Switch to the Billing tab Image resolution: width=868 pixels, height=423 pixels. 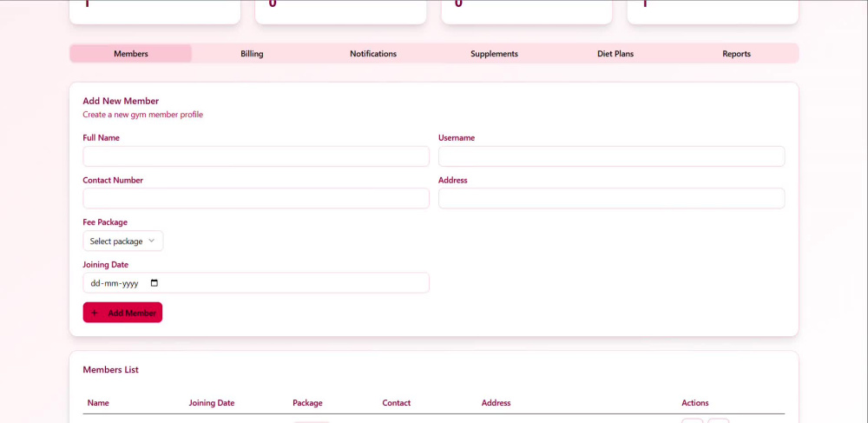[x=252, y=54]
